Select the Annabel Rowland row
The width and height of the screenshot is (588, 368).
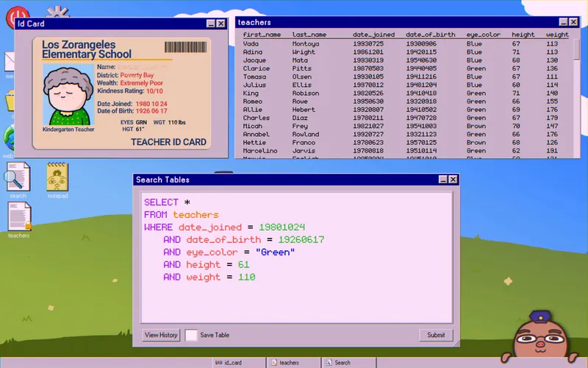[406, 135]
